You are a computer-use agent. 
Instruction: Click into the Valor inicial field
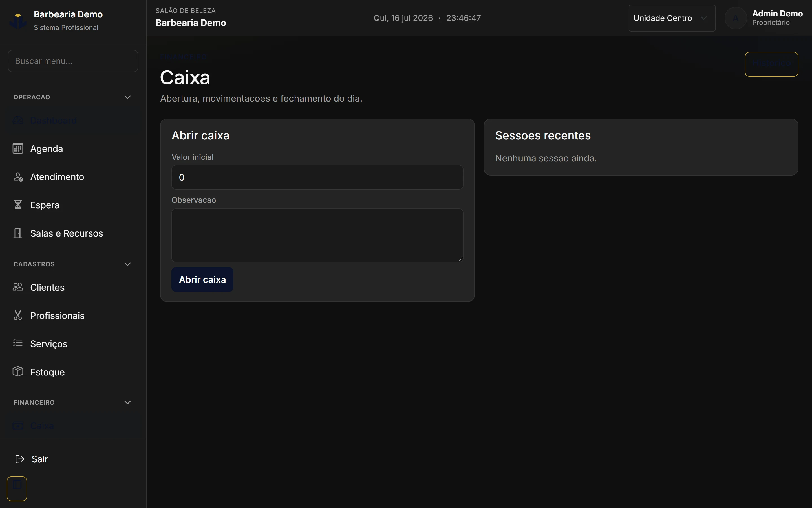click(317, 177)
